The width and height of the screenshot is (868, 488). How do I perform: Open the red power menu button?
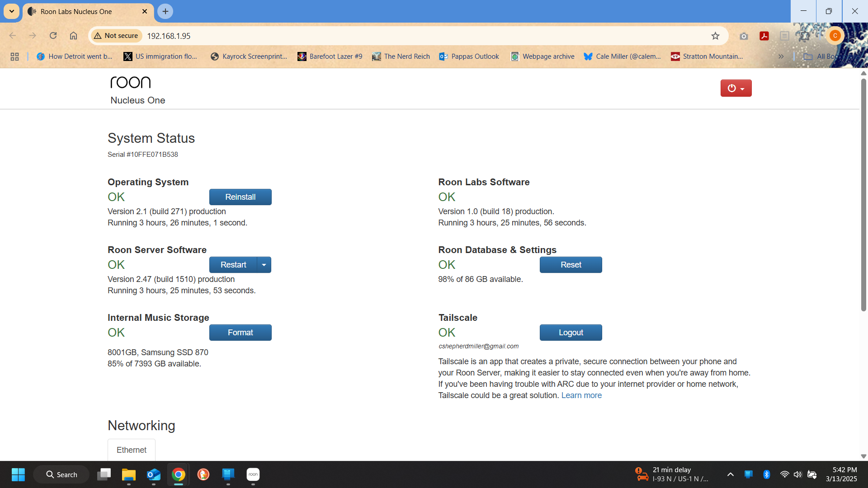[736, 88]
